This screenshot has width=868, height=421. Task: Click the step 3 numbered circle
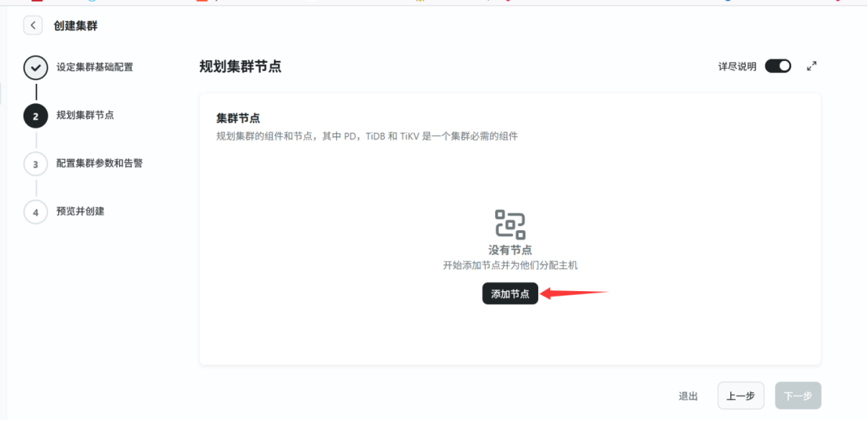[x=35, y=164]
